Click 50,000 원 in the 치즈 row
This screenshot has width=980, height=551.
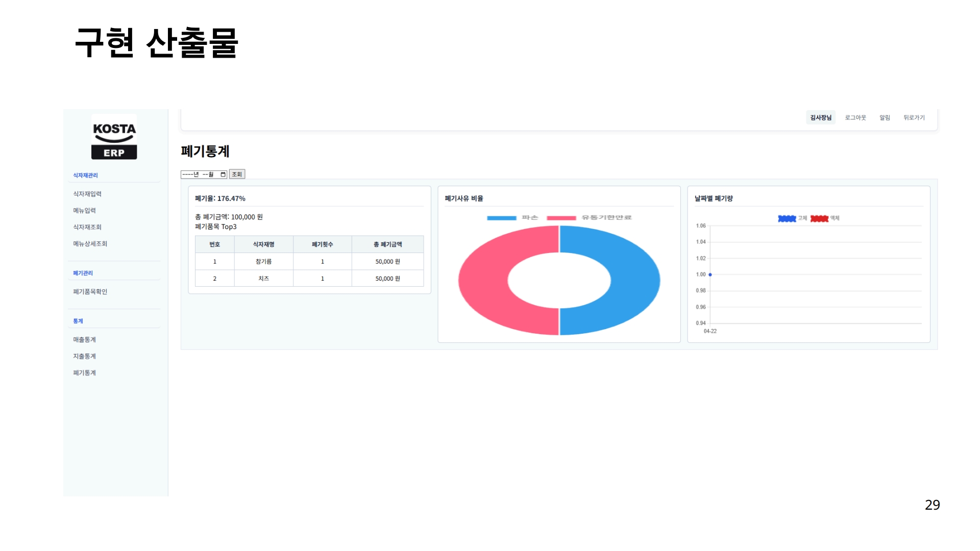click(388, 279)
